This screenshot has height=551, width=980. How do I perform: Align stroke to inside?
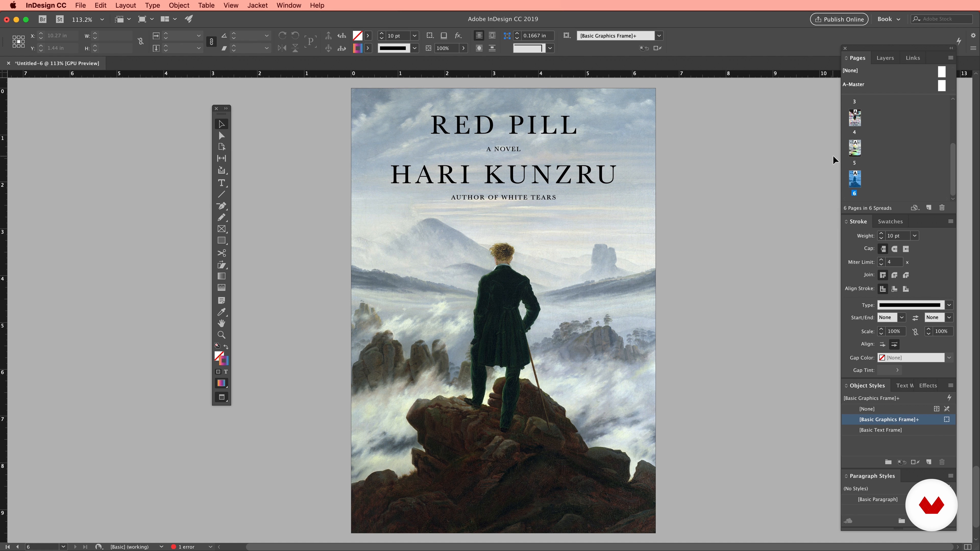point(895,289)
